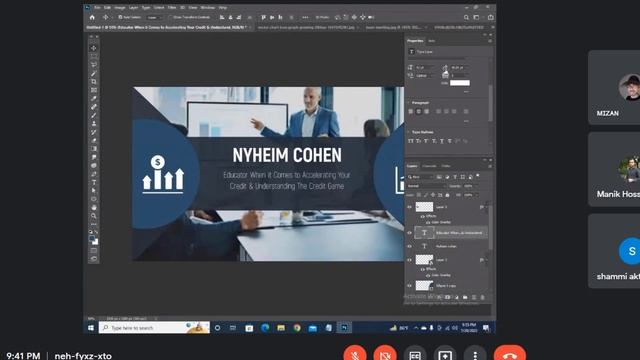Open the Normal blend mode dropdown

pyautogui.click(x=426, y=186)
